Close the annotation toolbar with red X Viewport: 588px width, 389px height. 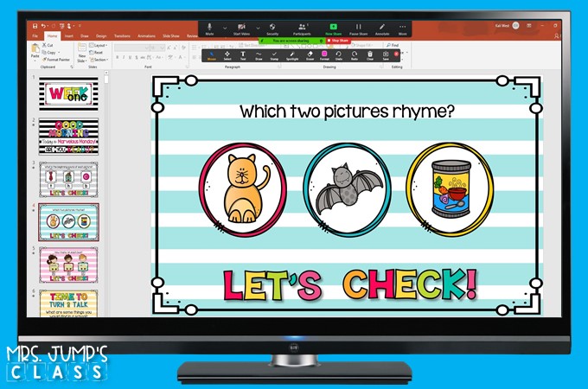[396, 54]
